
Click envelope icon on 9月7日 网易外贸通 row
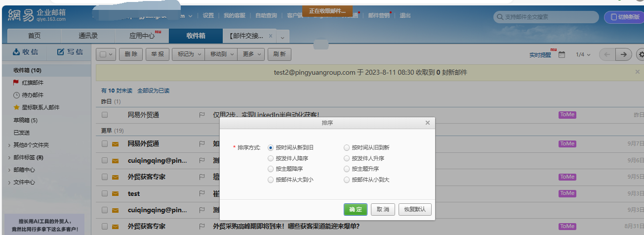pyautogui.click(x=116, y=144)
